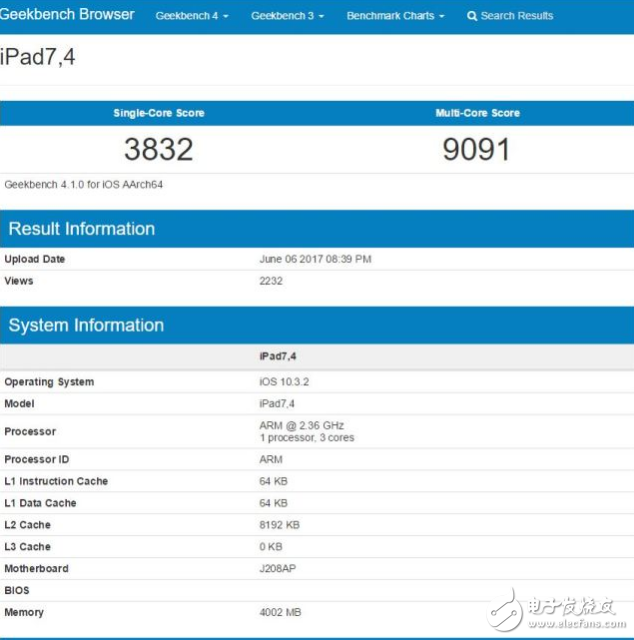Select the iPad7,4 page title
Viewport: 634px width, 640px height.
coord(38,57)
